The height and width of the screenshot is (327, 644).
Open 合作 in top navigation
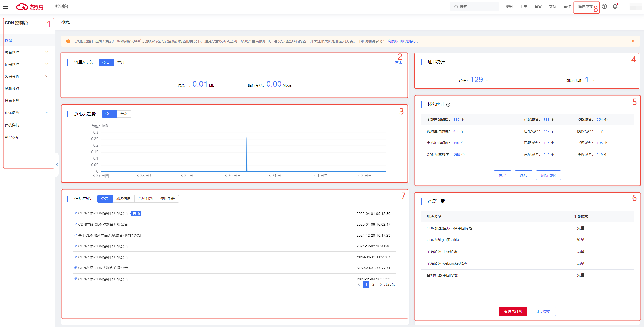pyautogui.click(x=567, y=7)
